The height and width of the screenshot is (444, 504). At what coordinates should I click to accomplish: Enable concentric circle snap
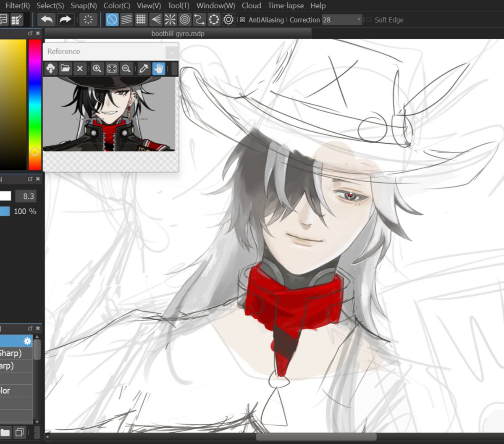(x=185, y=20)
